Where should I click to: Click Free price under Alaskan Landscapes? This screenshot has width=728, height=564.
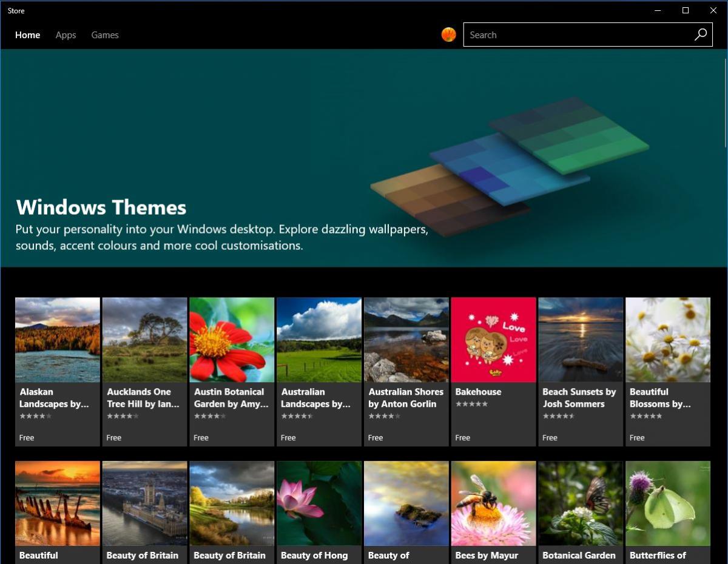coord(27,437)
